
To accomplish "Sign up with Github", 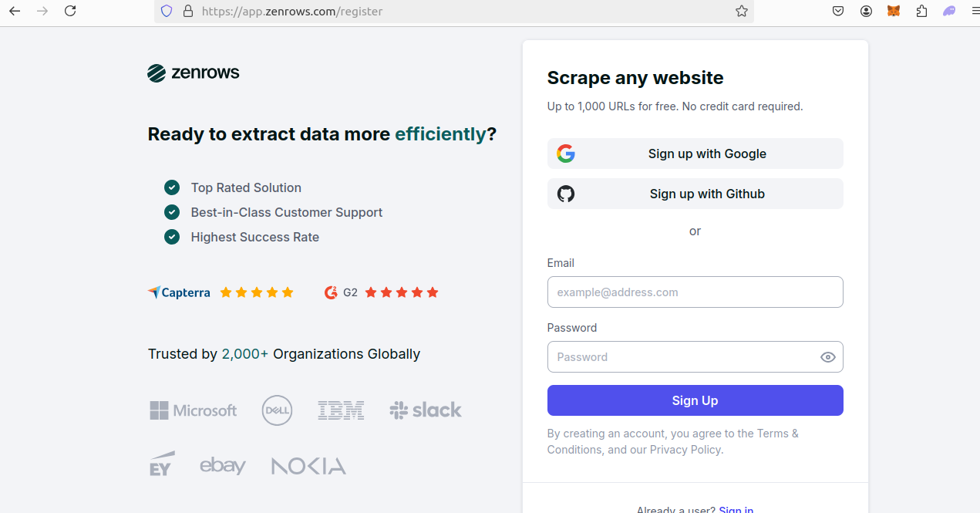I will coord(695,194).
